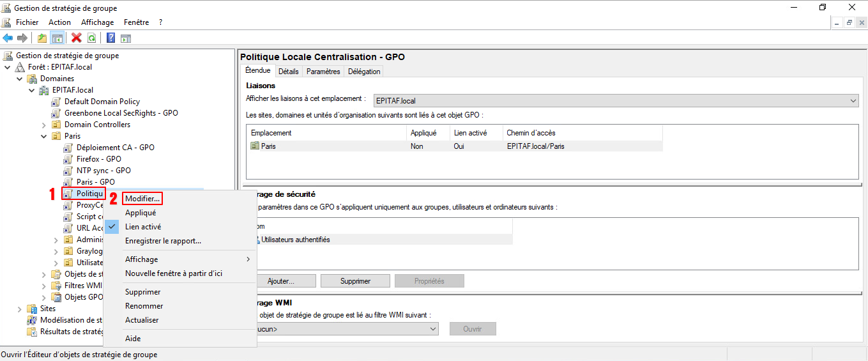Click the blue back arrow toolbar icon
Image resolution: width=868 pixels, height=361 pixels.
click(8, 38)
